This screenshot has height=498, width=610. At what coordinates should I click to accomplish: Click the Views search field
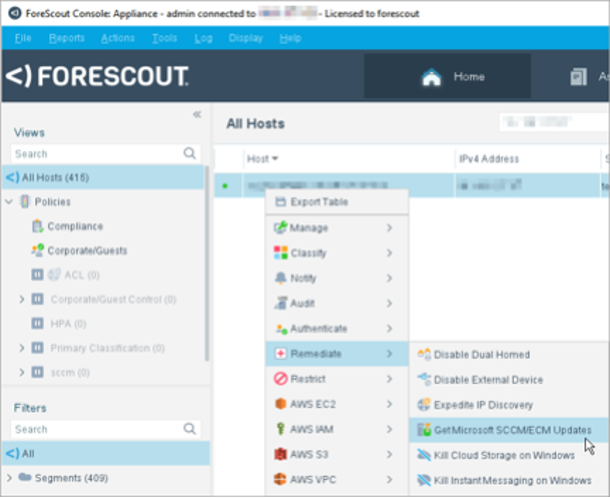click(x=105, y=154)
